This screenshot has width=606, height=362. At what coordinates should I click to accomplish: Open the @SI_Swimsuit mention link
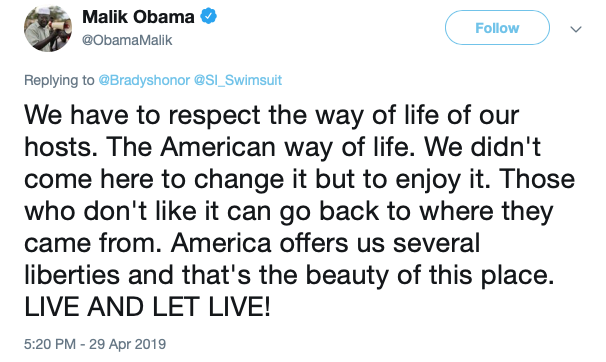coord(238,80)
